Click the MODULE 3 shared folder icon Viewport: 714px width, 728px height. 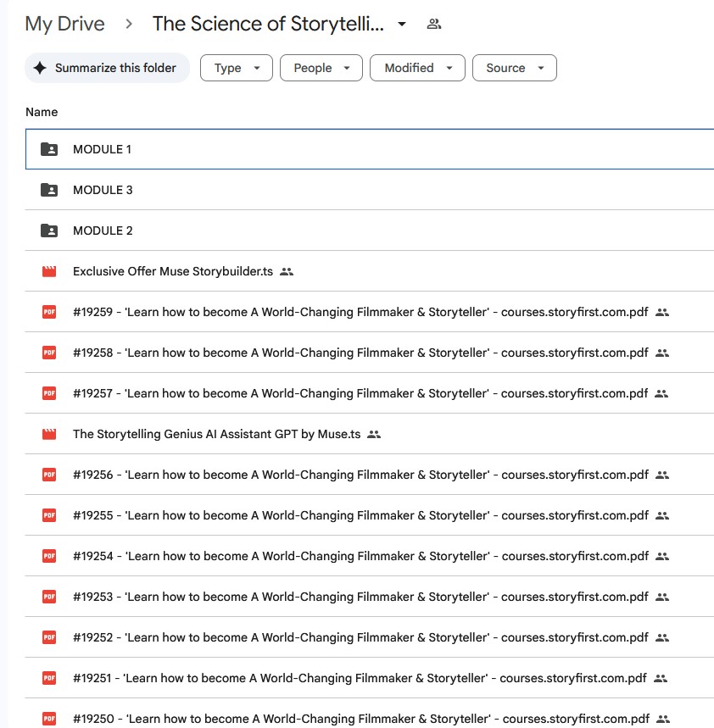click(x=49, y=190)
